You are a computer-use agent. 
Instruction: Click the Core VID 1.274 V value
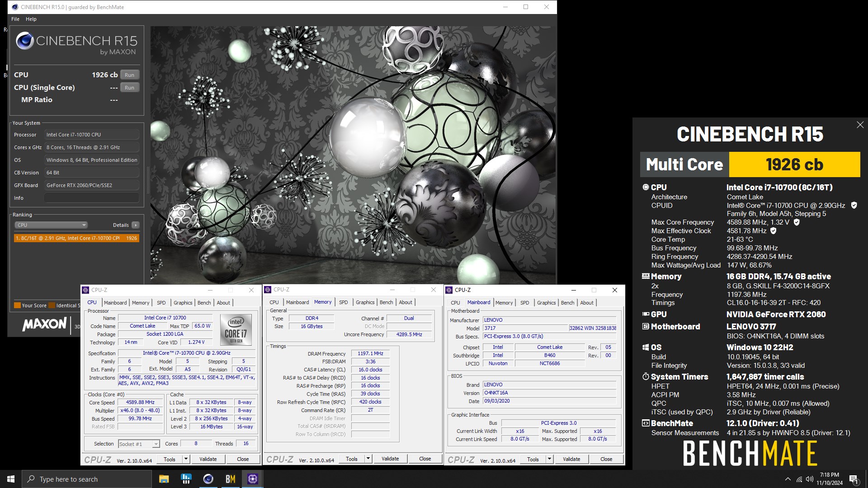click(196, 342)
